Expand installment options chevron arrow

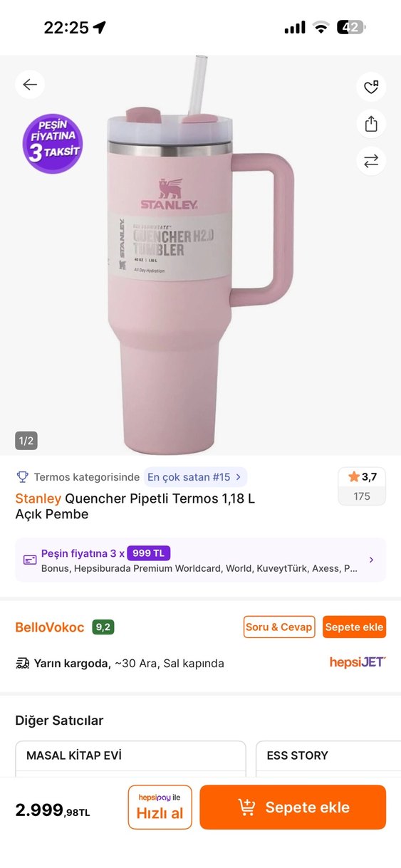[x=371, y=560]
